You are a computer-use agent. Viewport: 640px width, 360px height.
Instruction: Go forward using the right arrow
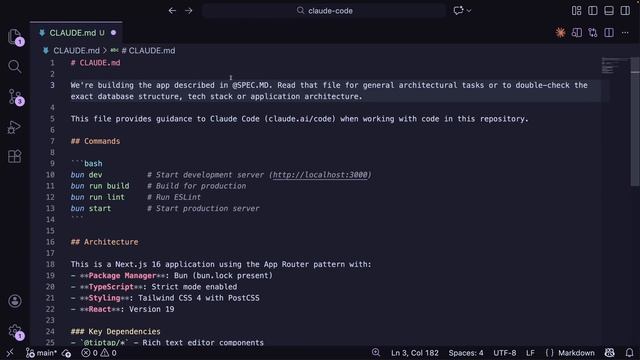pyautogui.click(x=189, y=11)
